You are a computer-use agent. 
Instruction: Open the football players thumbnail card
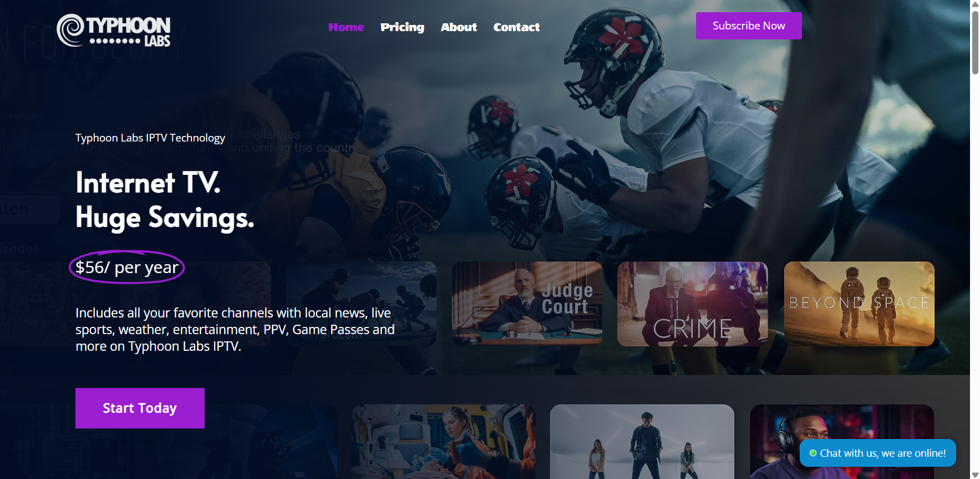361,304
